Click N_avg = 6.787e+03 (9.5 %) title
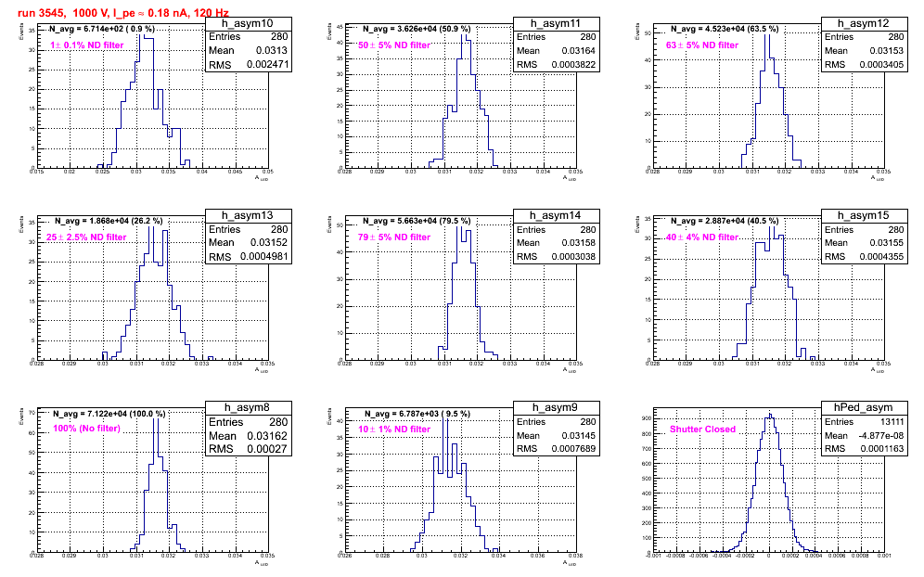This screenshot has height=577, width=924. [417, 414]
